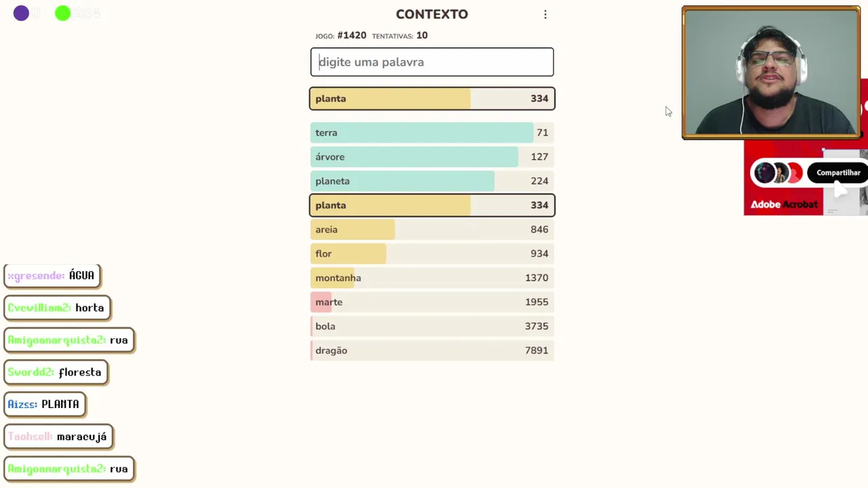Viewport: 868px width, 488px height.
Task: Click the streamer webcam thumbnail
Action: (x=771, y=73)
